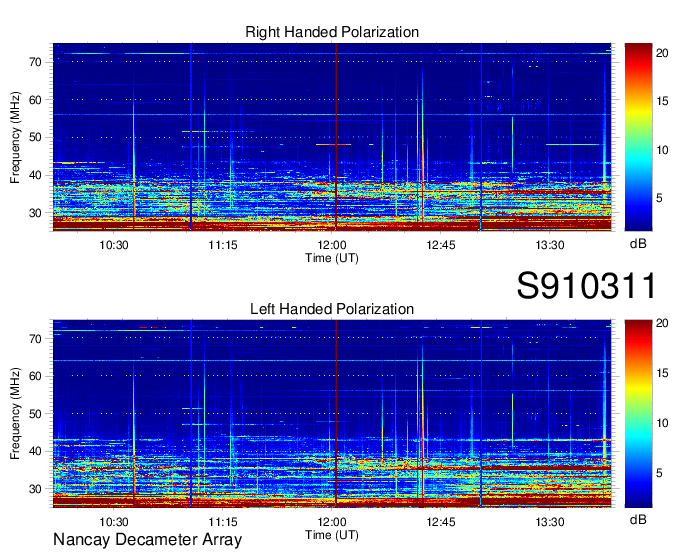This screenshot has width=680, height=552.
Task: Click the top plot's colorbar
Action: point(638,137)
